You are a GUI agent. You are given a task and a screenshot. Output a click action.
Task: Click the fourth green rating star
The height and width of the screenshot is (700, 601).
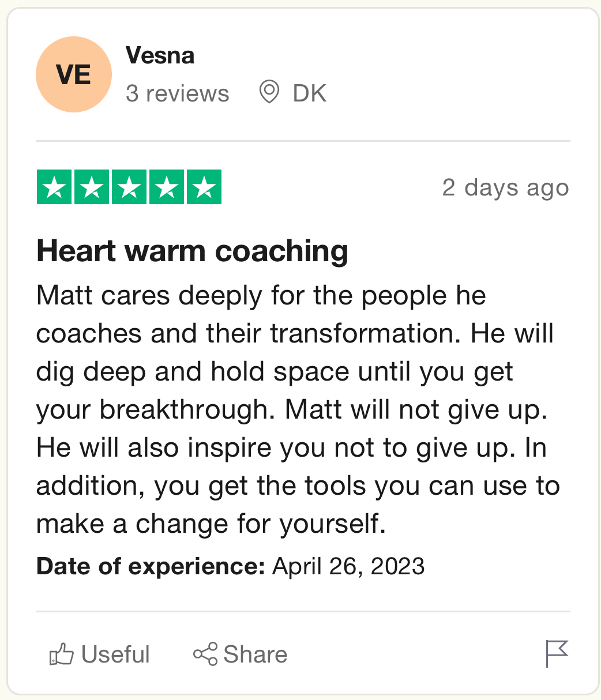[x=167, y=187]
